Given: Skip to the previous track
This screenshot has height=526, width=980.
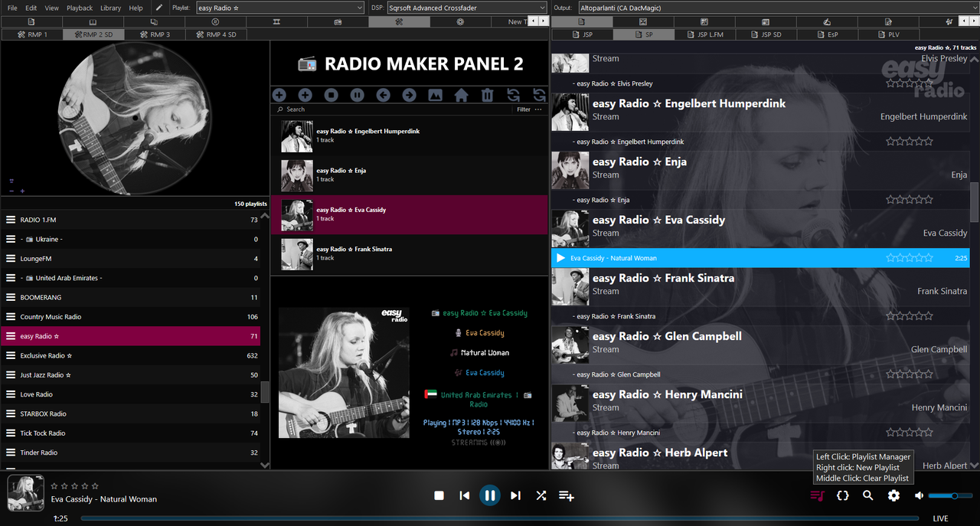Looking at the screenshot, I should coord(464,495).
